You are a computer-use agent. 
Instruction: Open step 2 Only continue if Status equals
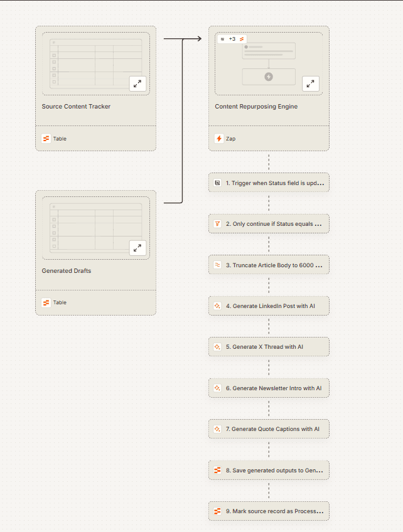(269, 224)
